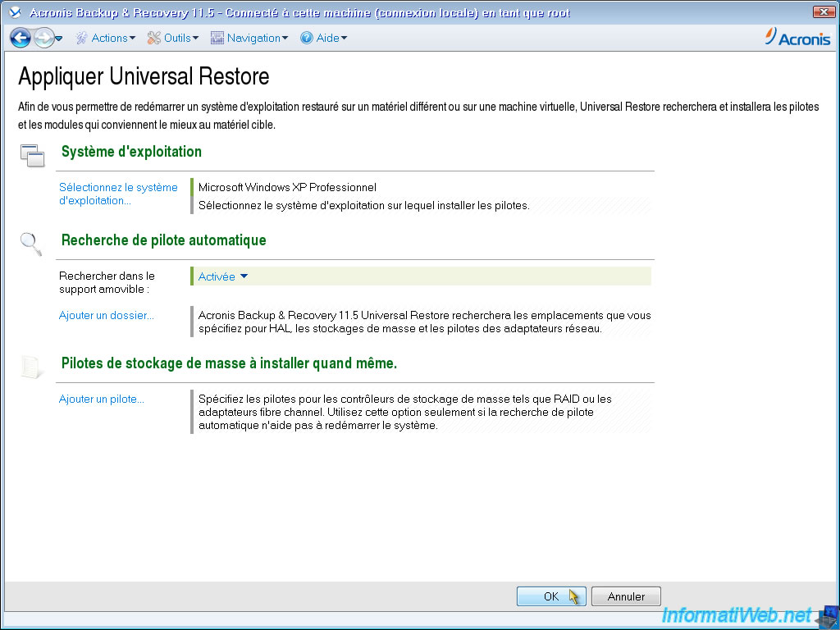This screenshot has width=840, height=630.
Task: Click the Rechercher dans le support amovible label
Action: pyautogui.click(x=107, y=282)
